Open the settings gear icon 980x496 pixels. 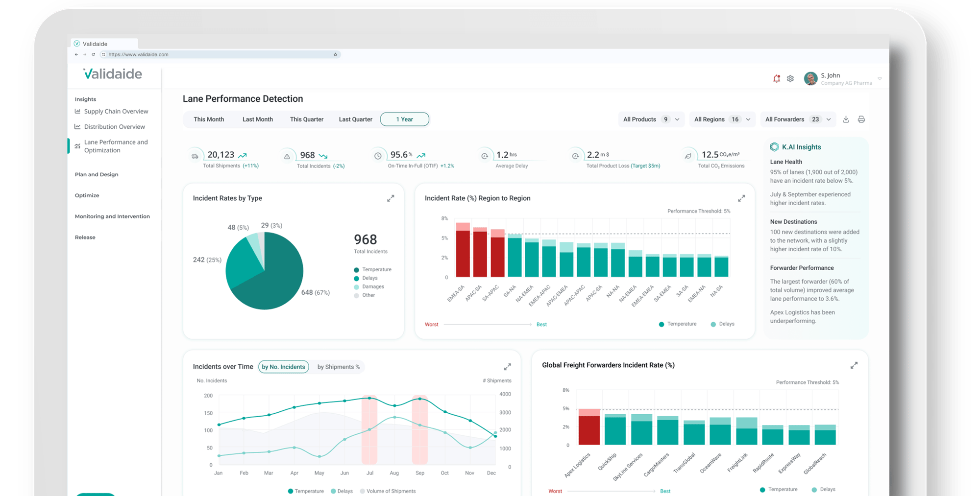[x=790, y=78]
